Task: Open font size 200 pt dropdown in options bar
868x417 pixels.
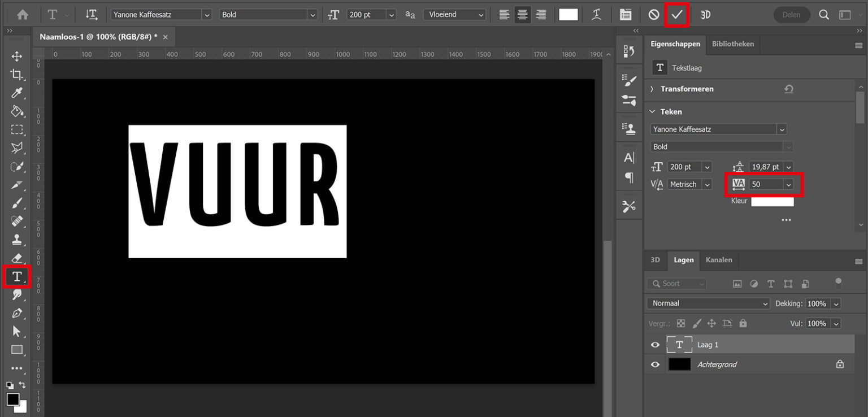Action: click(391, 15)
